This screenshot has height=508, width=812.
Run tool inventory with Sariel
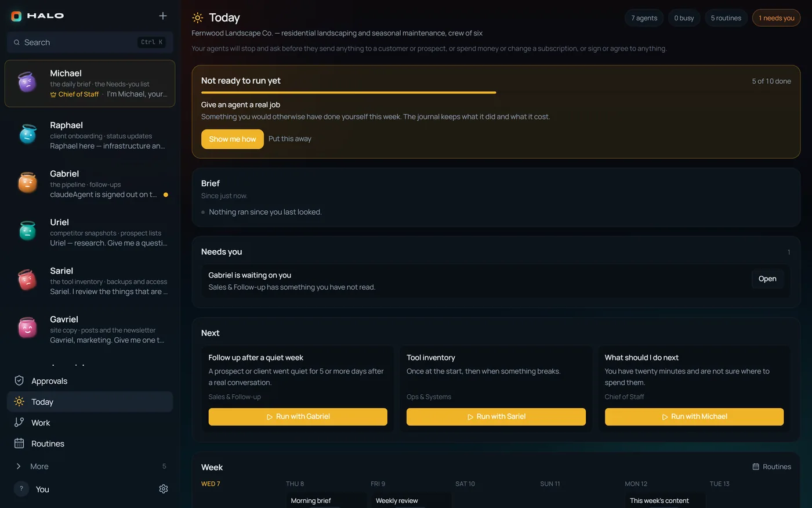point(496,417)
